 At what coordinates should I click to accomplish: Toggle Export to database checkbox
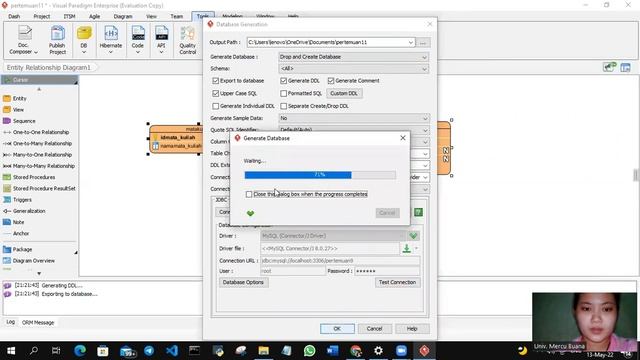click(216, 81)
